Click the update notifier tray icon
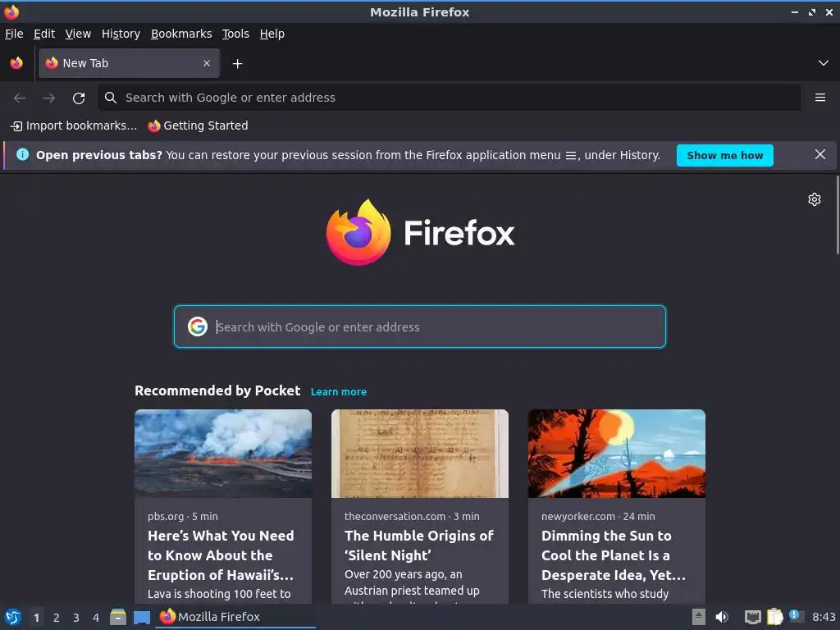The image size is (840, 630). [796, 617]
